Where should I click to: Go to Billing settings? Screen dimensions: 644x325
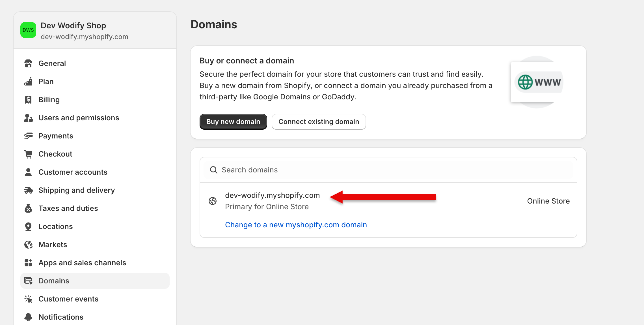[x=95, y=100]
